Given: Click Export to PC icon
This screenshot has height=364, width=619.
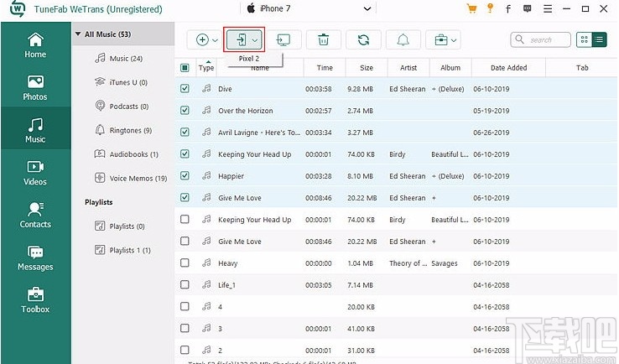Looking at the screenshot, I should pyautogui.click(x=283, y=40).
